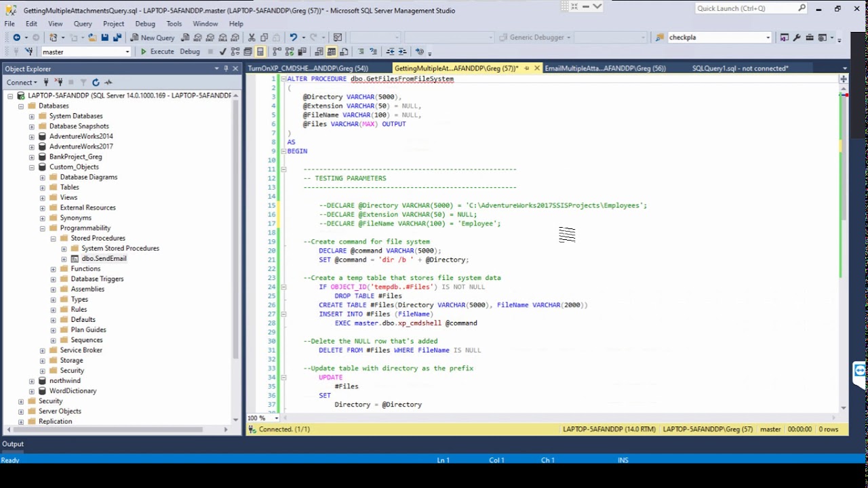868x488 pixels.
Task: Open the Tools menu
Action: 174,24
